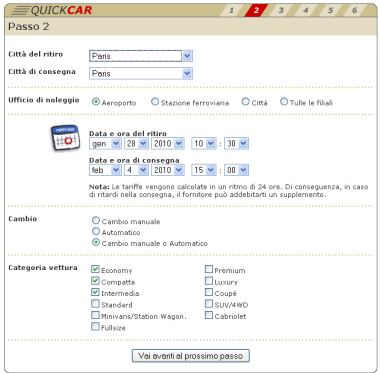Viewport: 380px width, 373px height.
Task: Check the Luxury category
Action: tap(209, 281)
